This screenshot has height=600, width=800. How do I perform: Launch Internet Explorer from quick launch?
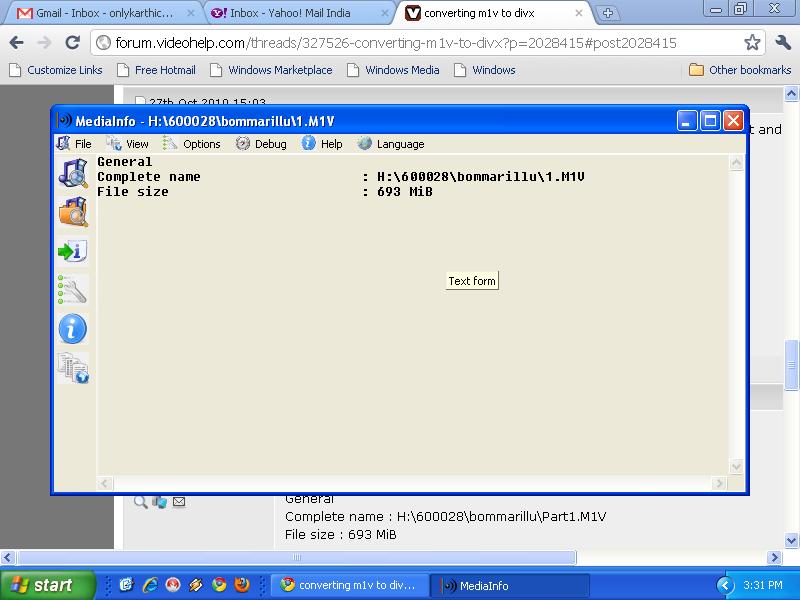[150, 585]
